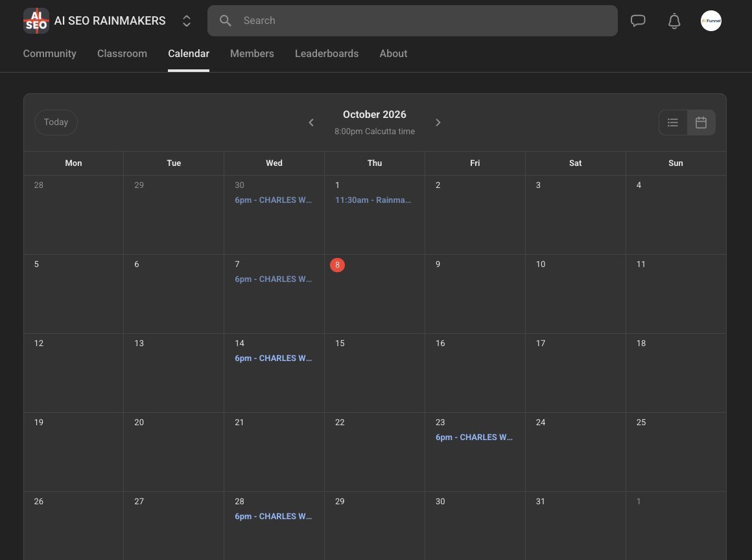
Task: Click the October 2026 month title
Action: [x=375, y=115]
